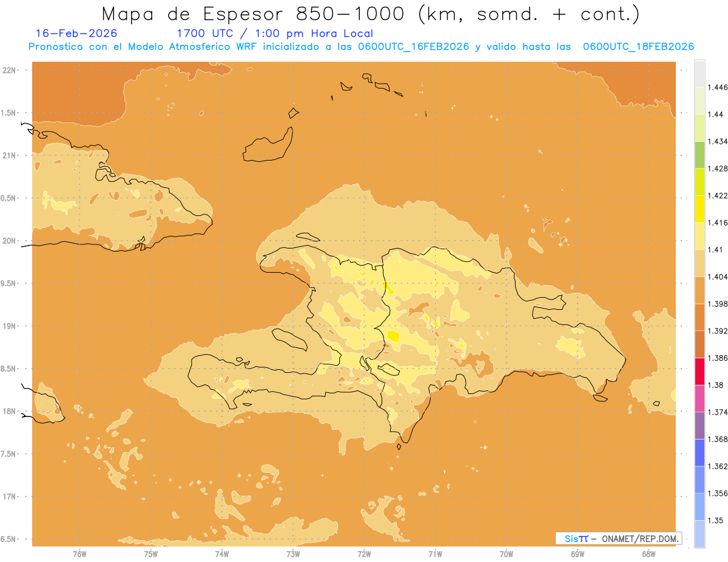Pick the orange swatch between 1.398 and 1.404
728x562 pixels.
(699, 290)
